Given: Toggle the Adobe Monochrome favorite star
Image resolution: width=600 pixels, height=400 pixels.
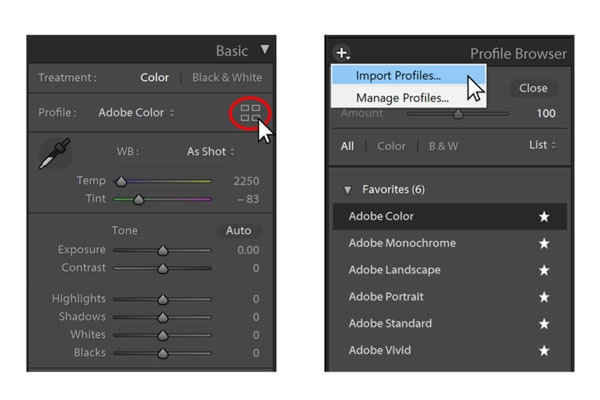Looking at the screenshot, I should coord(544,243).
